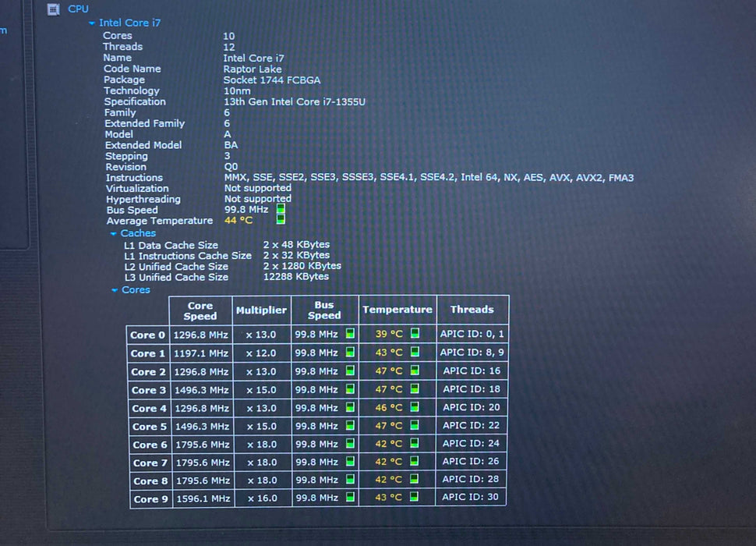
Task: Click Core 1 bus speed graph icon
Action: pyautogui.click(x=351, y=352)
